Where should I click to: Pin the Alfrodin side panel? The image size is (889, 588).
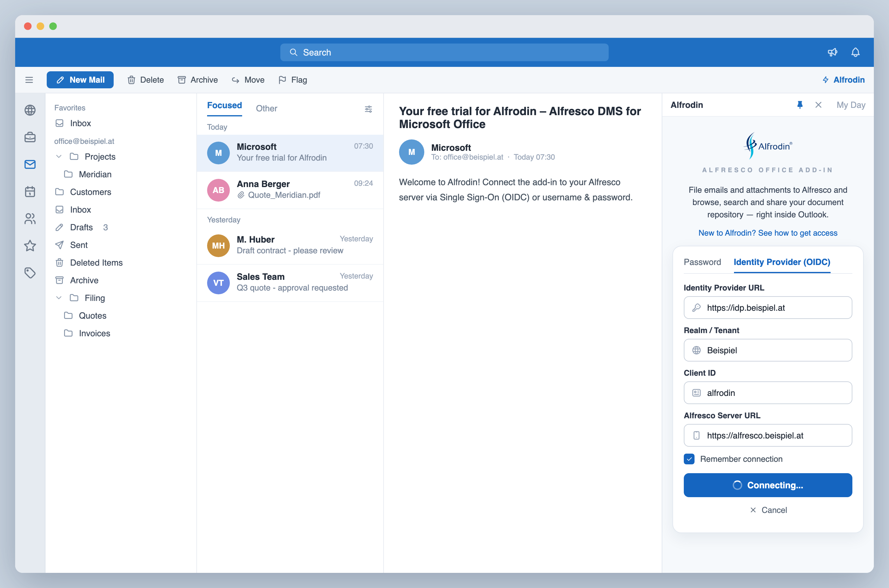(800, 105)
